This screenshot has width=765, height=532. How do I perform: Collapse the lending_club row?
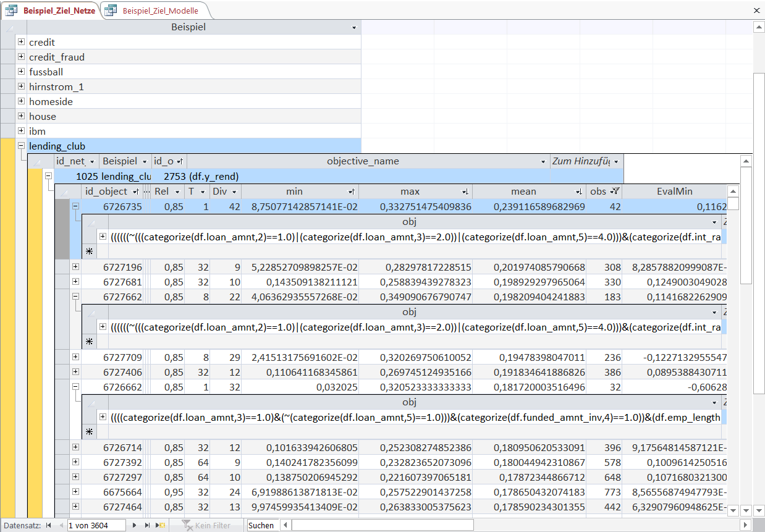point(21,146)
